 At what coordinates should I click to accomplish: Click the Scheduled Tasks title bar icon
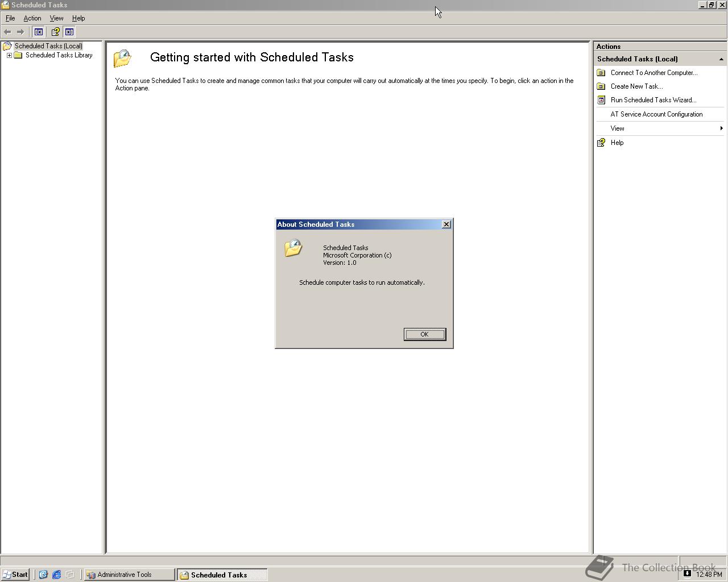(5, 5)
